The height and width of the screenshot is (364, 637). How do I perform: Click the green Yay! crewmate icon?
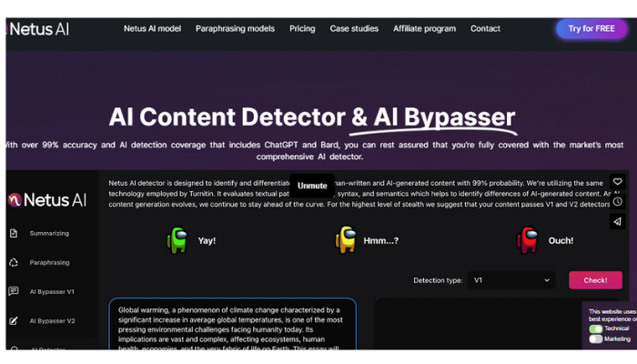[177, 240]
